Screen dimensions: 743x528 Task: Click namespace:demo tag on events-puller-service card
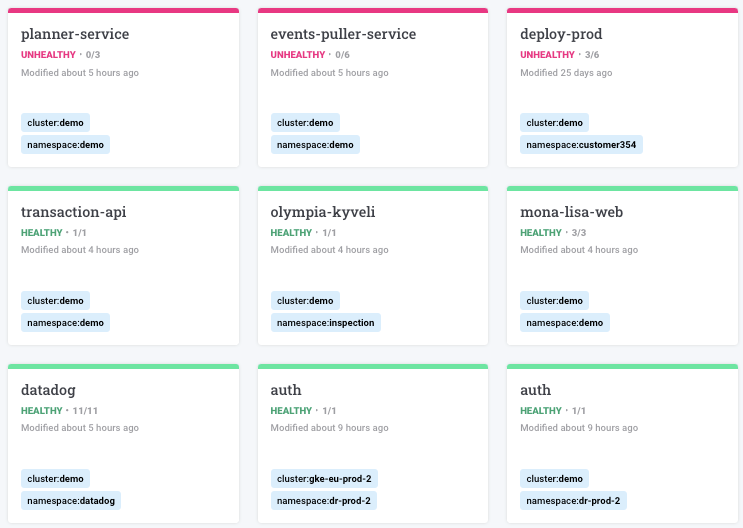click(x=315, y=144)
